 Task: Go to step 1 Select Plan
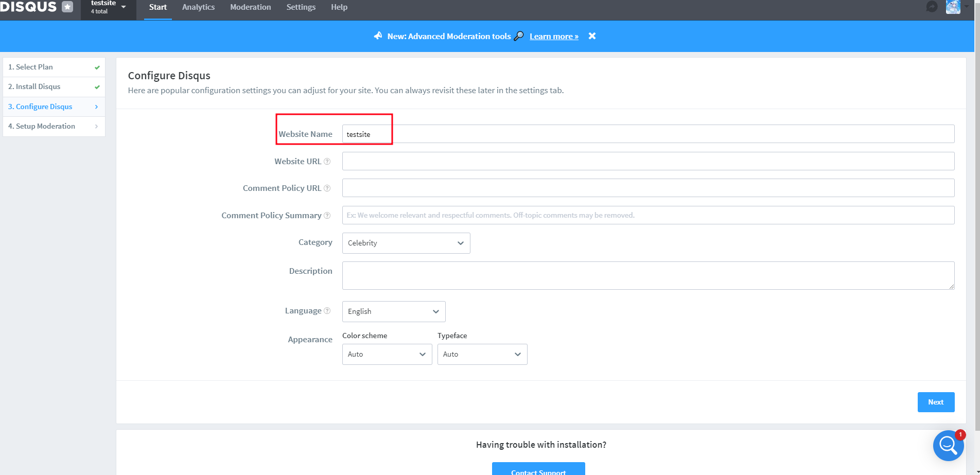54,67
